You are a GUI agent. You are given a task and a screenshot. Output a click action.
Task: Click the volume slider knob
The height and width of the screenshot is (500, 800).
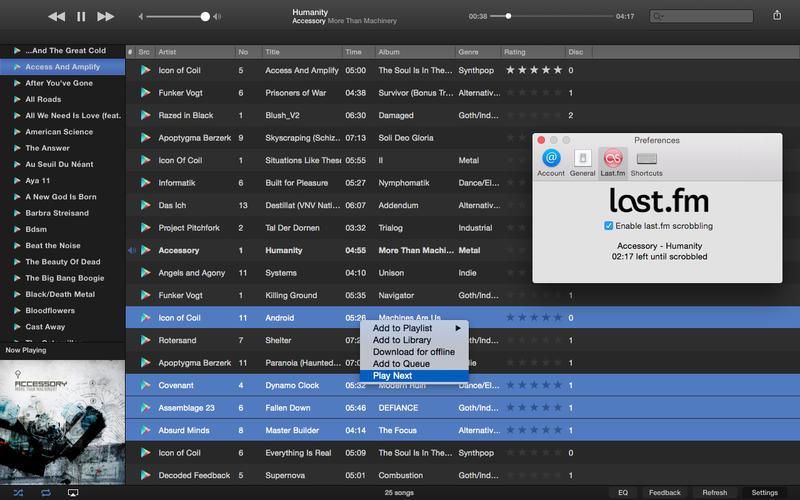(x=205, y=16)
